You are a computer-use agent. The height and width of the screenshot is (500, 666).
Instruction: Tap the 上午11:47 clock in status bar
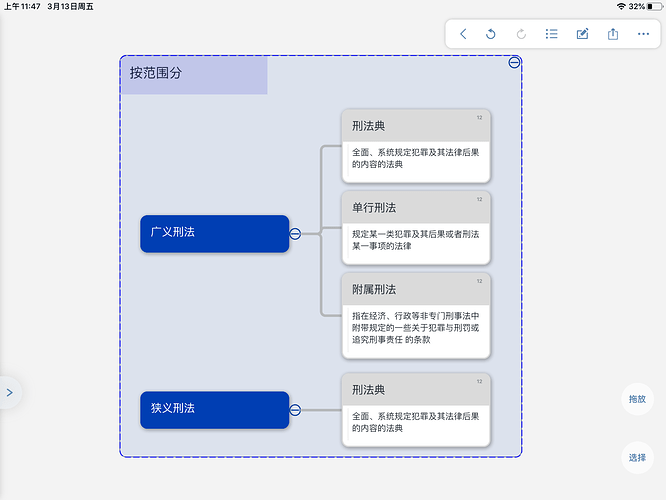click(x=22, y=6)
